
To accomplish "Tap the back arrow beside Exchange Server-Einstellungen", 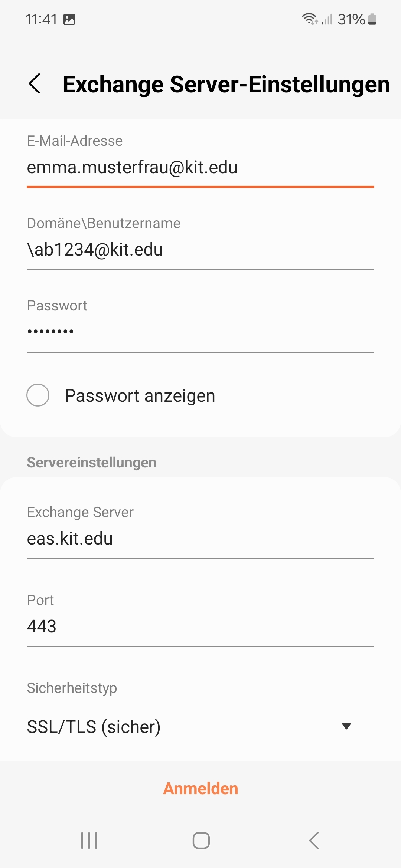I will [35, 84].
